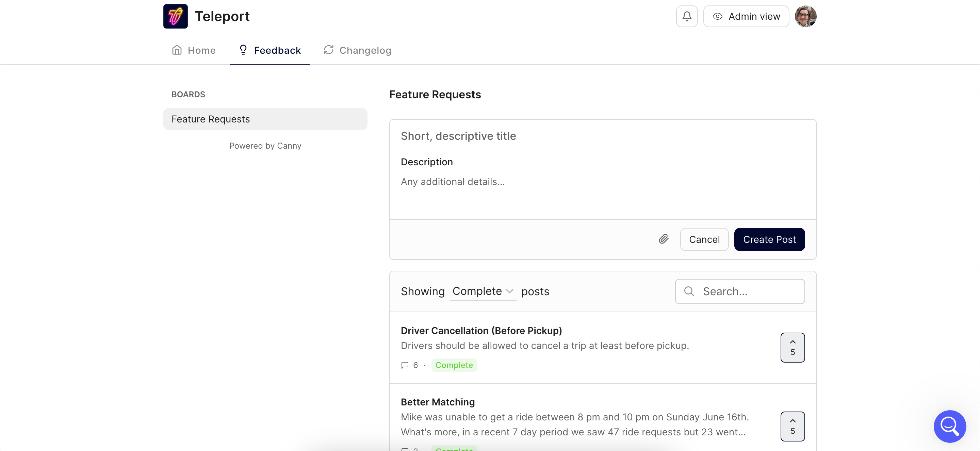Click Complete status tag on Driver Cancellation

tap(454, 365)
